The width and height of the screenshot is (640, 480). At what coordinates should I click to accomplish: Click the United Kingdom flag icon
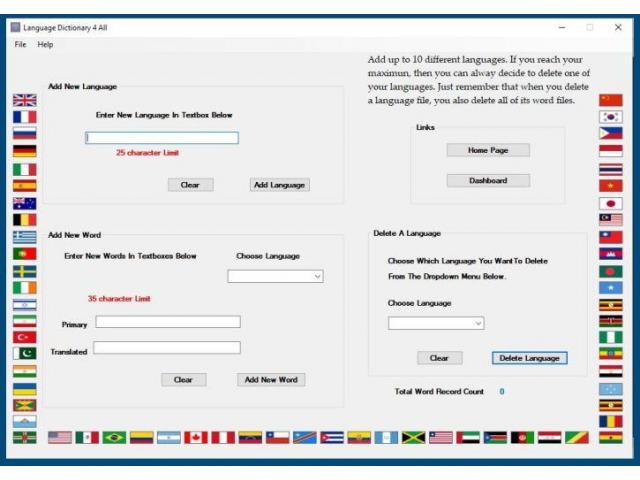[x=24, y=100]
